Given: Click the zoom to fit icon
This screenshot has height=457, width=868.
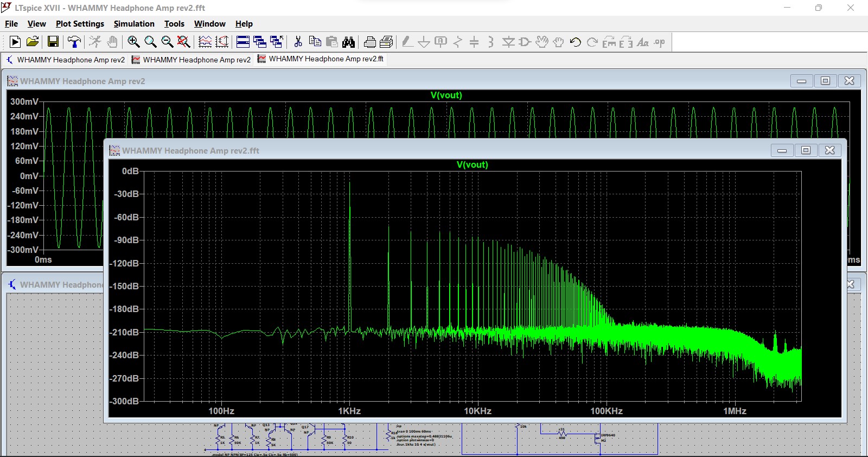Looking at the screenshot, I should pyautogui.click(x=184, y=42).
